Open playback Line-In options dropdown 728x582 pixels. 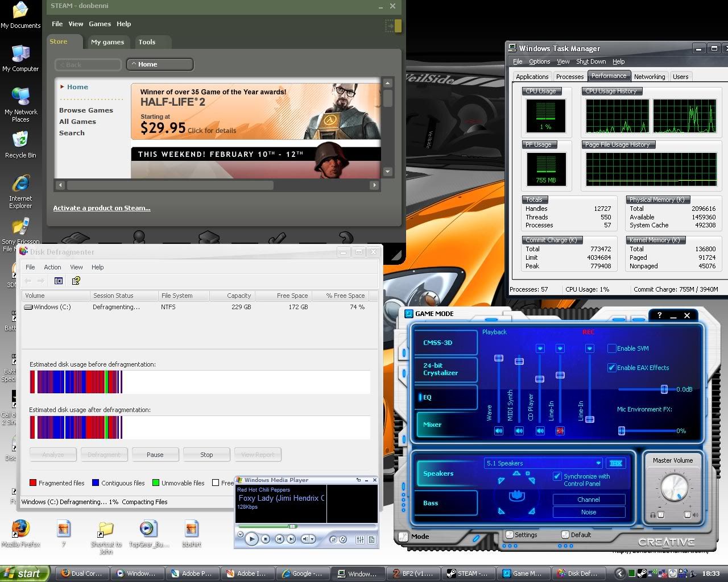pos(560,348)
